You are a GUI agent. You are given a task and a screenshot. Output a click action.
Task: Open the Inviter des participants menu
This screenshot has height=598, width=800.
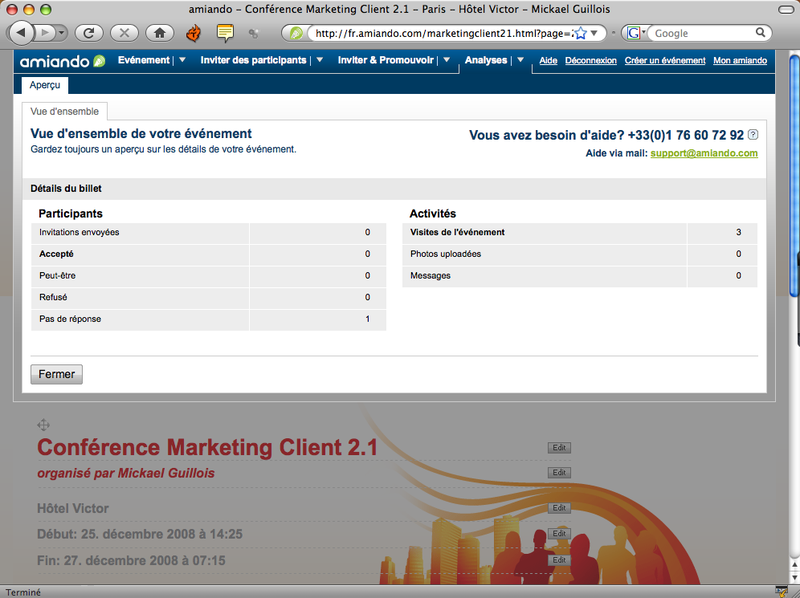(x=253, y=60)
